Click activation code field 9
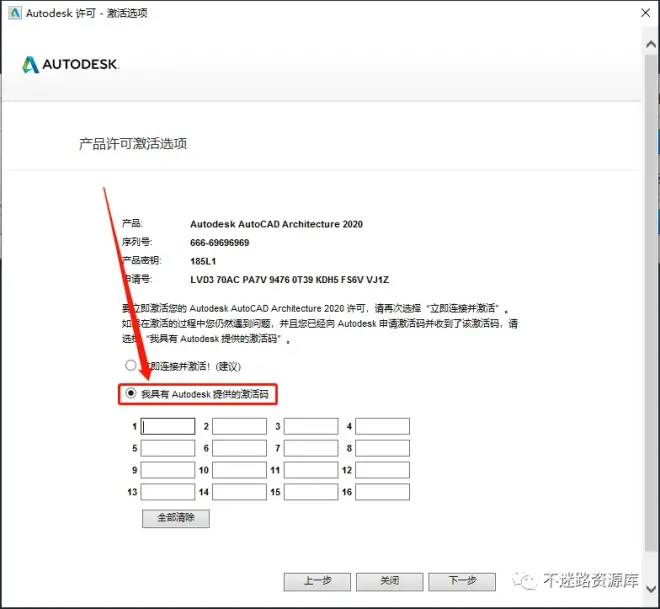The height and width of the screenshot is (609, 660). 168,470
